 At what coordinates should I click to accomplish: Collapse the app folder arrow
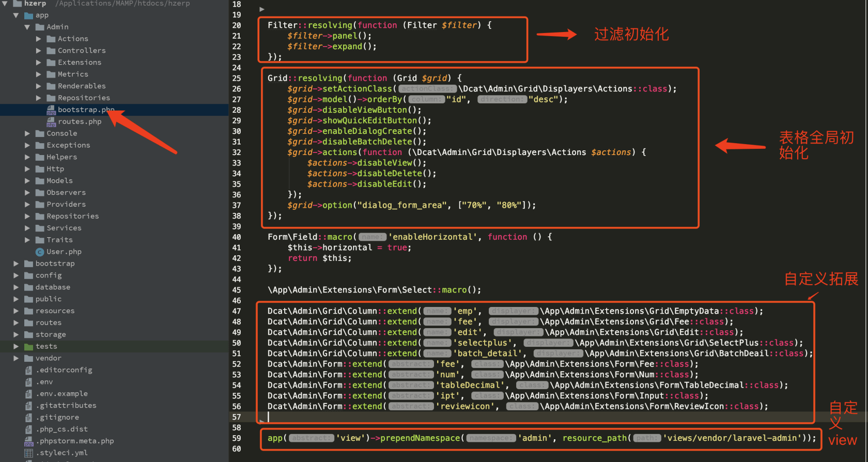pos(16,15)
